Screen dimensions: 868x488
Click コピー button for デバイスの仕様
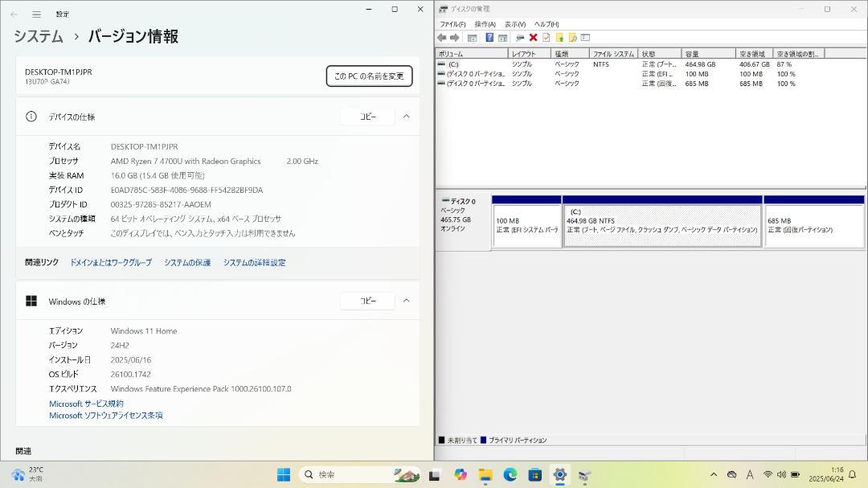tap(368, 117)
